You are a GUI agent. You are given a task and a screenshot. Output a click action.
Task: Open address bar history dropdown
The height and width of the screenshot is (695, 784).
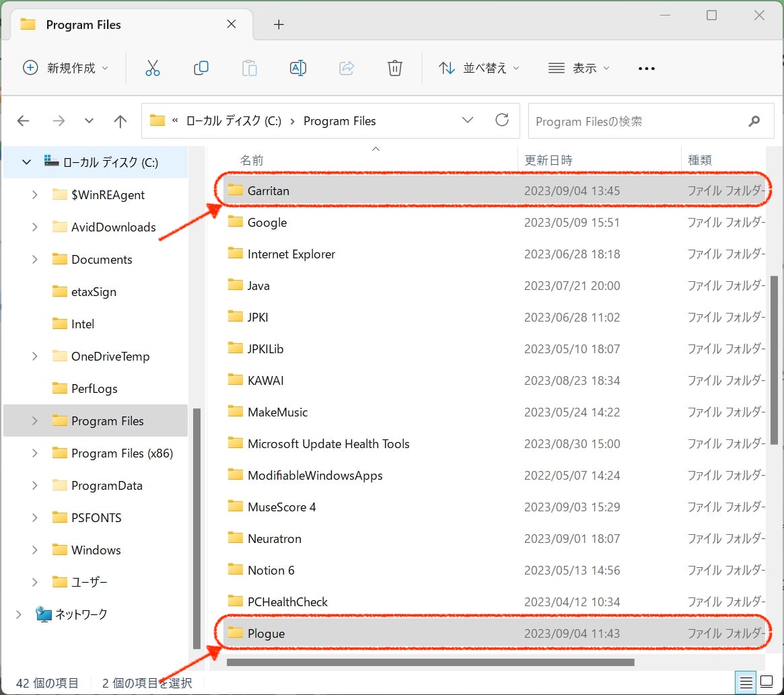[x=468, y=120]
